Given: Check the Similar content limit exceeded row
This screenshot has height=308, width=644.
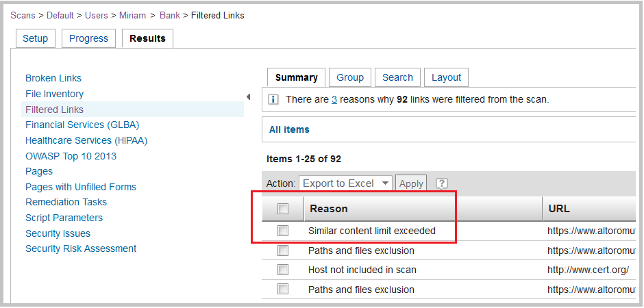Looking at the screenshot, I should coord(283,231).
